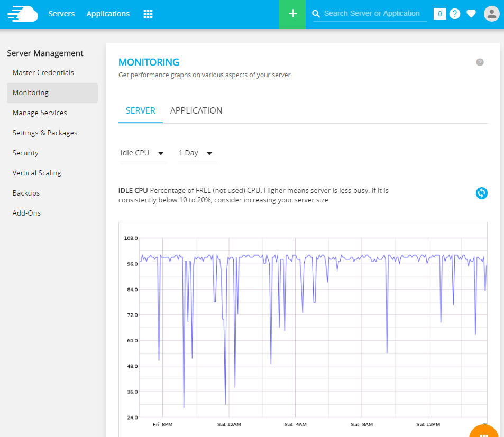Click the MONITORING page title
504x437 pixels.
click(149, 62)
